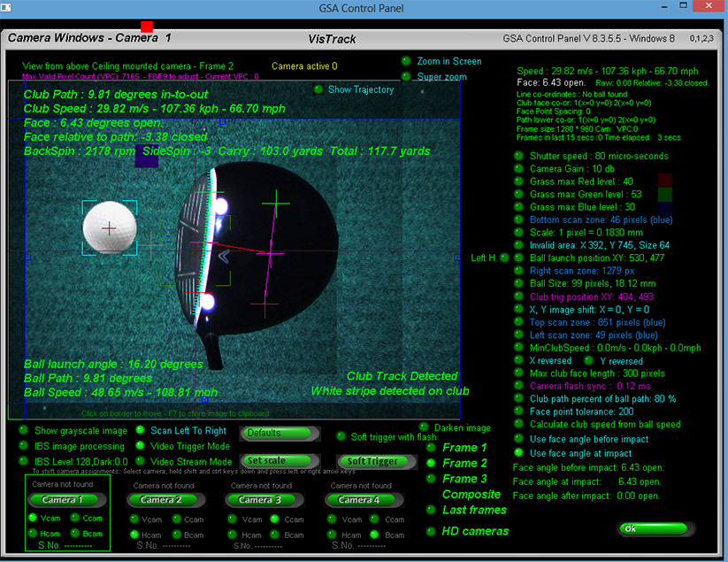Toggle Show grayscale image
The height and width of the screenshot is (562, 728).
[x=23, y=430]
